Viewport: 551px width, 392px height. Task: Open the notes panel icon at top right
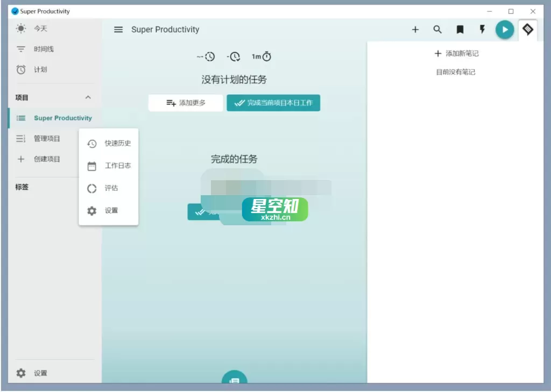[x=528, y=30]
